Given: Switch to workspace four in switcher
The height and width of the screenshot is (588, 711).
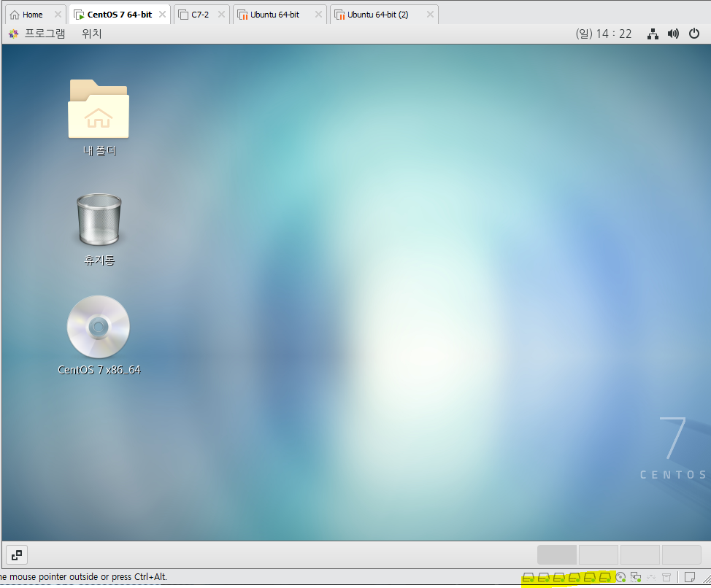Looking at the screenshot, I should pyautogui.click(x=682, y=555).
